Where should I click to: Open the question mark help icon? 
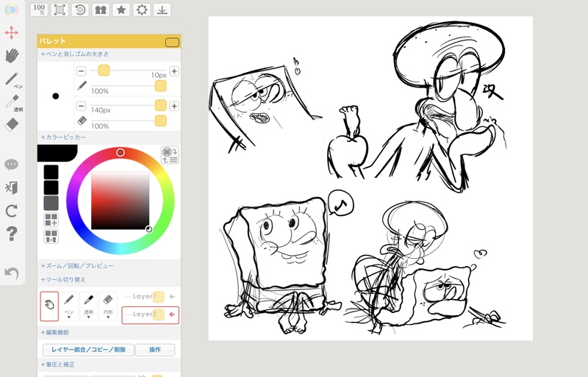(12, 234)
